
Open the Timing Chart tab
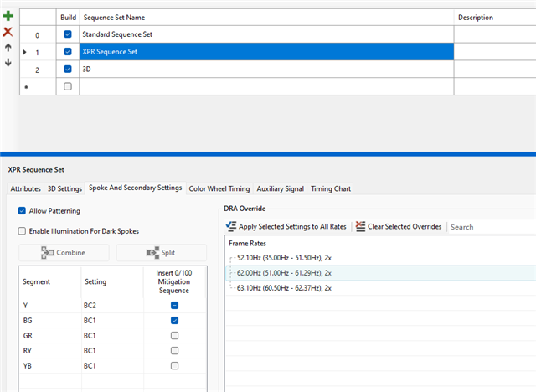click(331, 188)
